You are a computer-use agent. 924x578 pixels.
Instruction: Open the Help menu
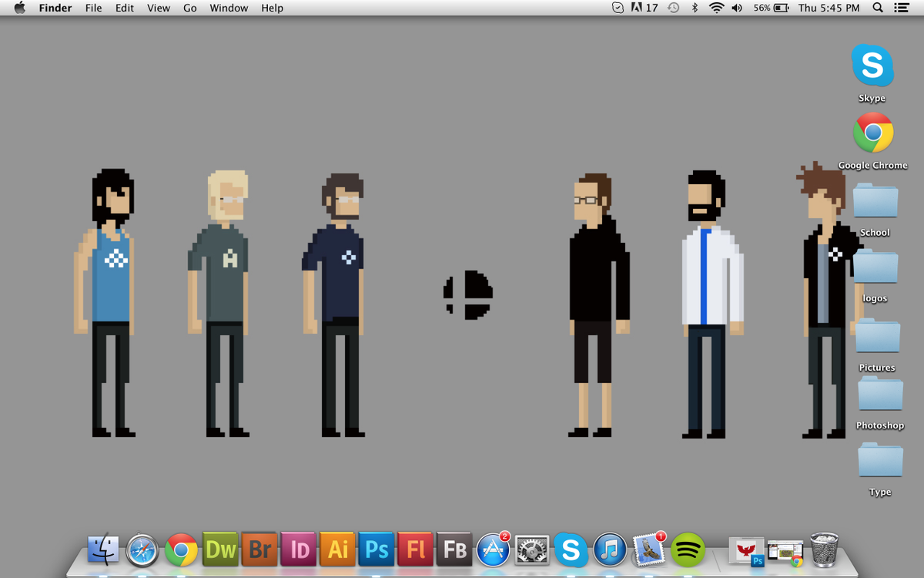tap(272, 8)
